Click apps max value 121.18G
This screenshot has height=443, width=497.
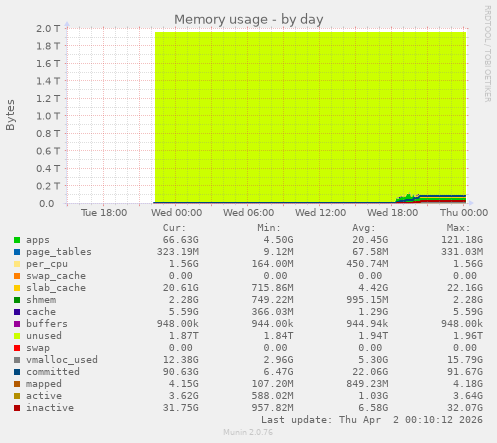(462, 240)
